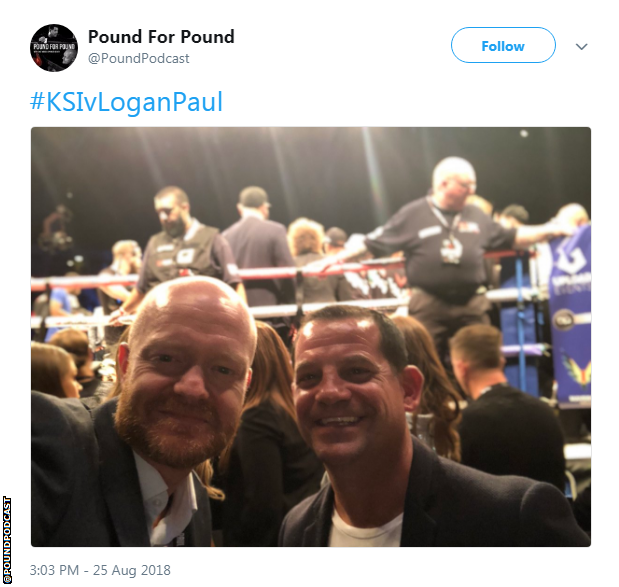Open the #KSIvLoganPaul hashtag

(126, 102)
